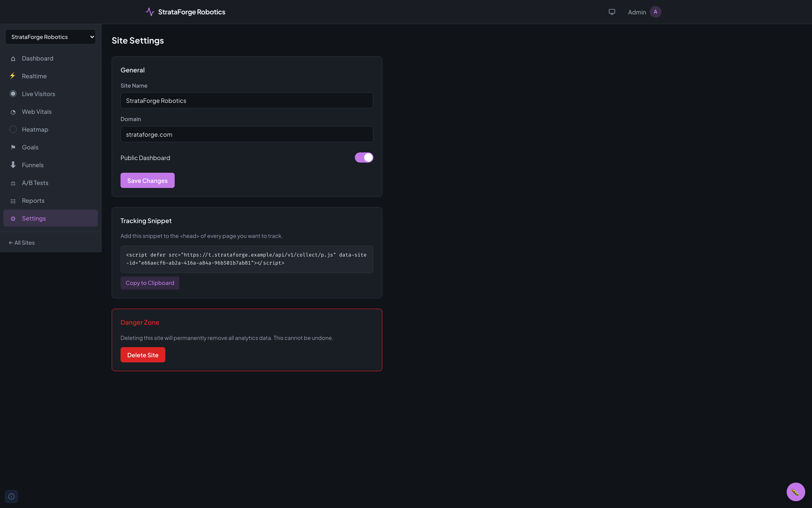812x508 pixels.
Task: Open the Realtime page
Action: click(50, 76)
